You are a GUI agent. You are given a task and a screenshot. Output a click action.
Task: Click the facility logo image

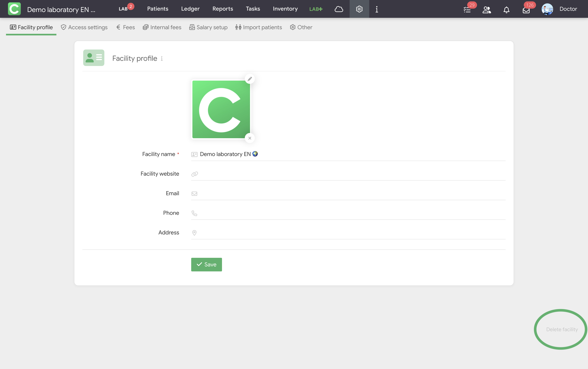point(221,109)
